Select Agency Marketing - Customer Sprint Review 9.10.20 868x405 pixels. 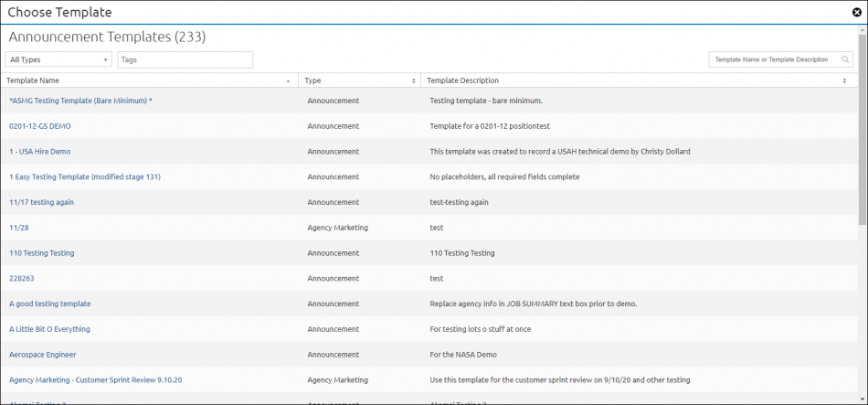click(96, 380)
